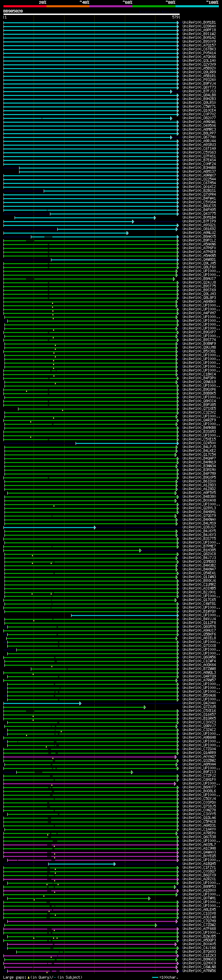222x980 pixels.
Task: Select the label UniRef100_A1D9X0
Action: coord(199,891)
